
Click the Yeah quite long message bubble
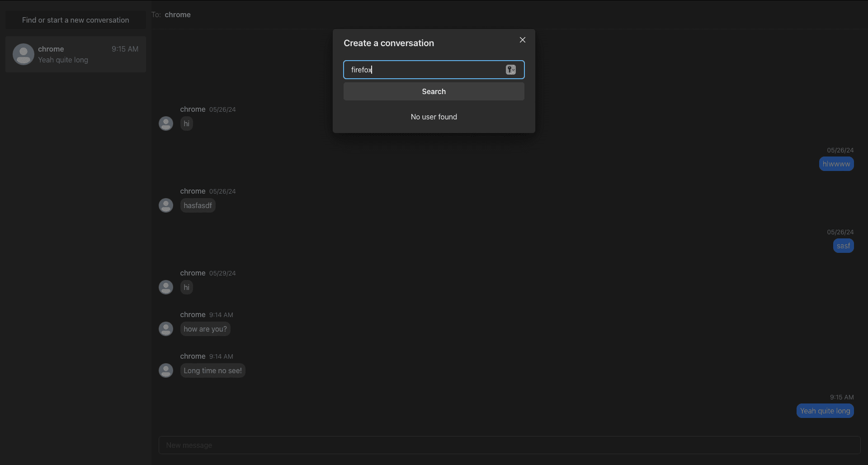pos(825,411)
